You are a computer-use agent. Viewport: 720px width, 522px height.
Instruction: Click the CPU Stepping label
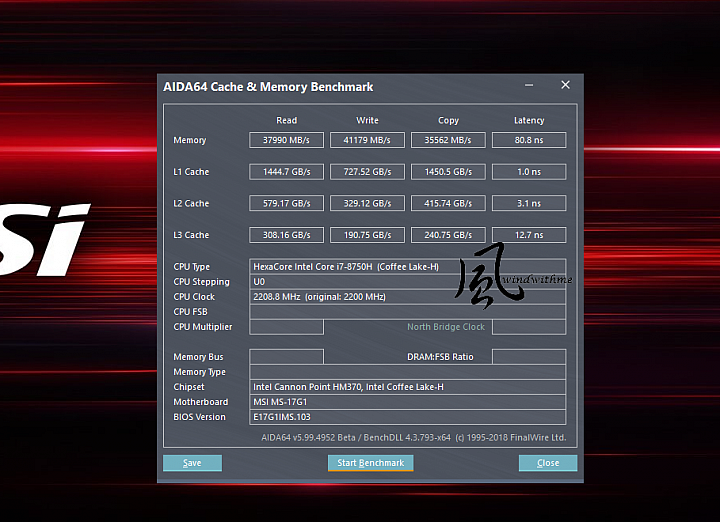point(202,282)
